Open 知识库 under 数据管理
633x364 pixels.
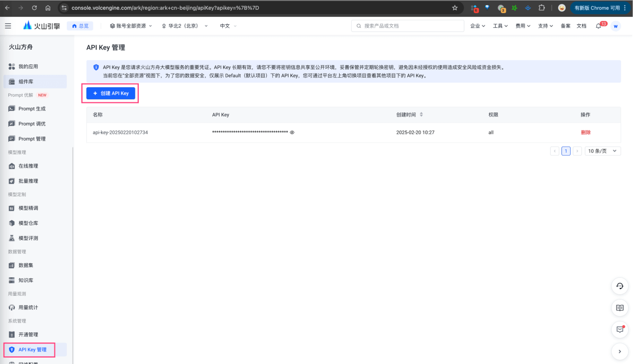(x=25, y=280)
